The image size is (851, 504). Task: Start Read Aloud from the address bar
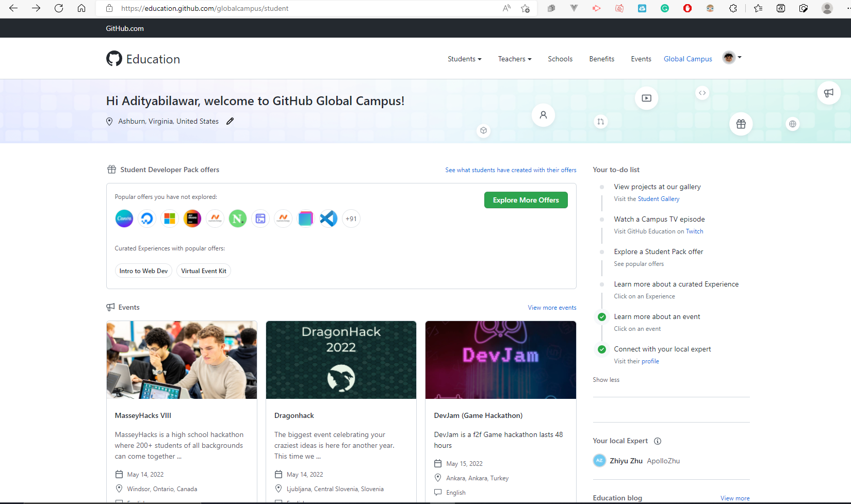(507, 8)
